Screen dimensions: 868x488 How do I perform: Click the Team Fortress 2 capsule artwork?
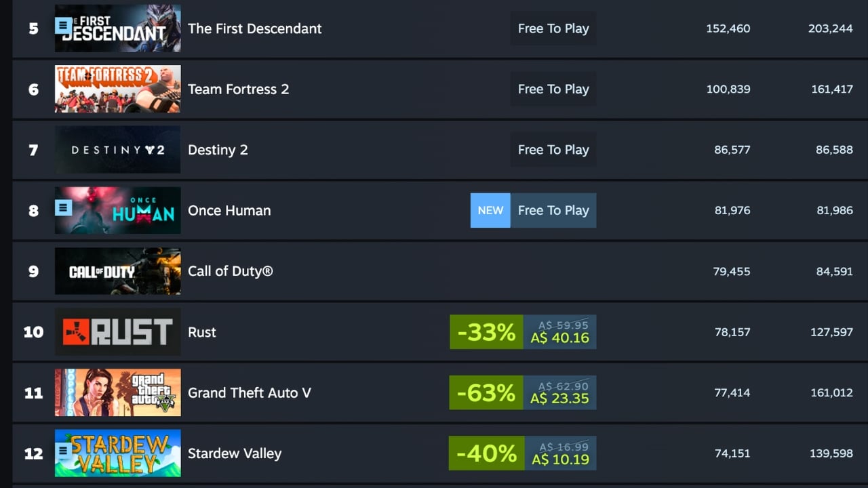click(117, 89)
